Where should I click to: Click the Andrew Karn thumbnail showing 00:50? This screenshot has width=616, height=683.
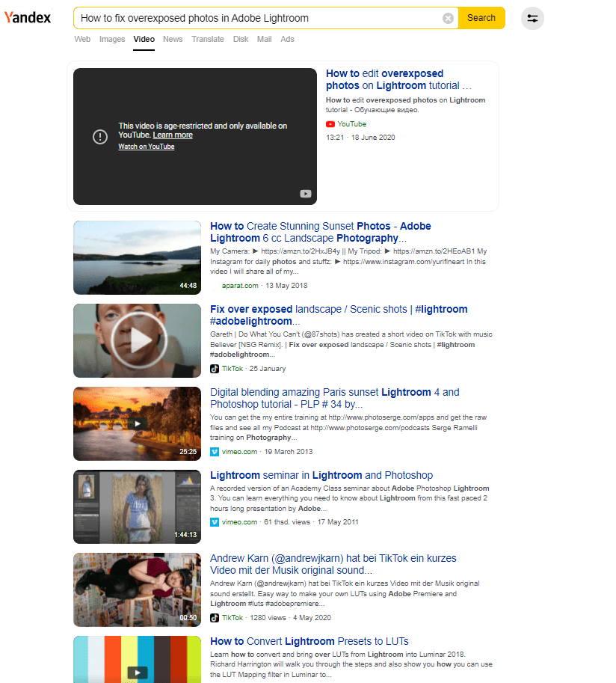tap(137, 589)
